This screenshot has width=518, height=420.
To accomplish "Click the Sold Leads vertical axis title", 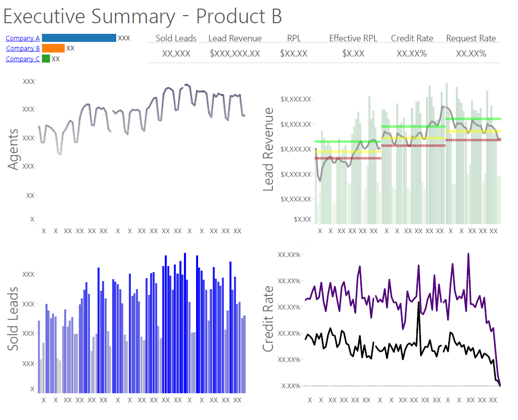I will point(13,319).
